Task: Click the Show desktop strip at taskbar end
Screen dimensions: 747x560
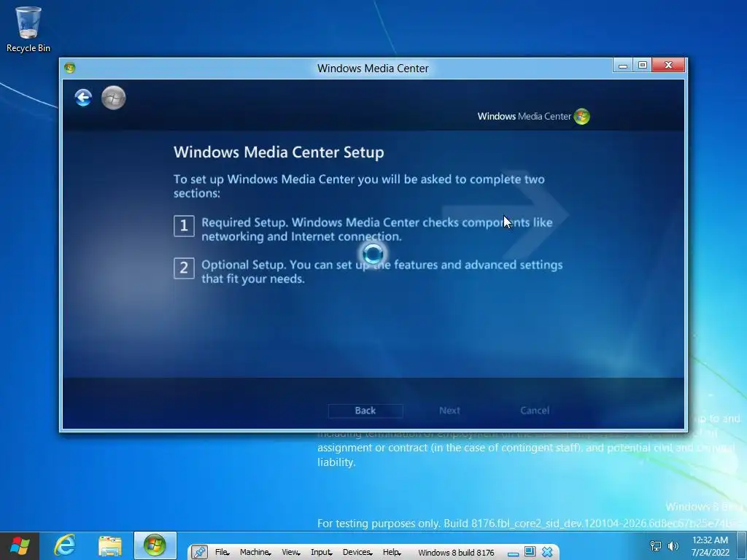Action: click(x=742, y=546)
